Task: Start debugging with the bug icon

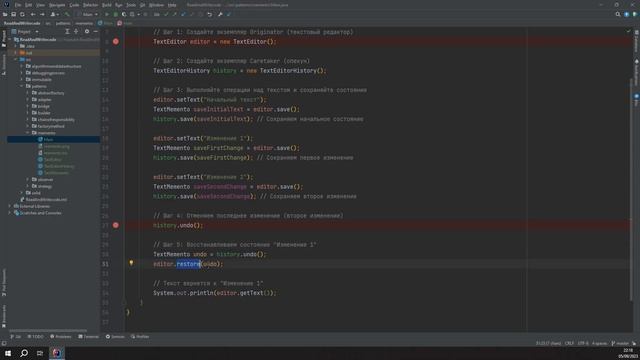Action: [116, 14]
